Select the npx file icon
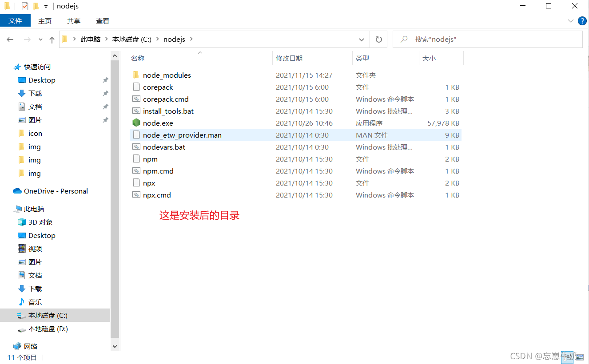Viewport: 589px width, 364px height. [136, 183]
